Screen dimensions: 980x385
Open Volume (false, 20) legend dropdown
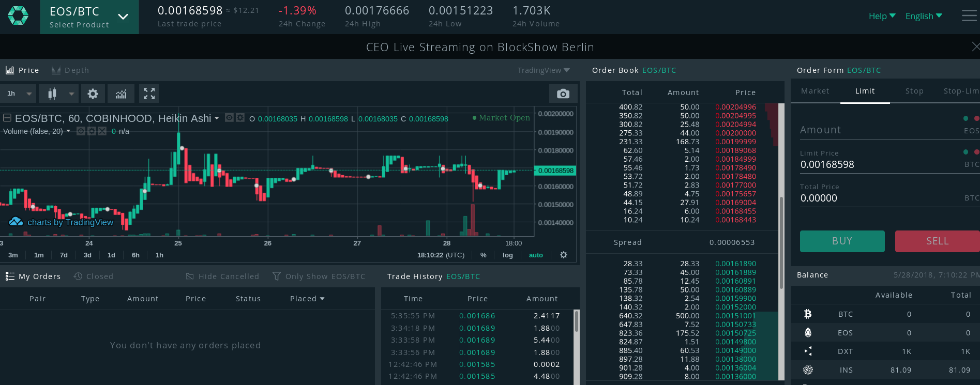click(68, 131)
